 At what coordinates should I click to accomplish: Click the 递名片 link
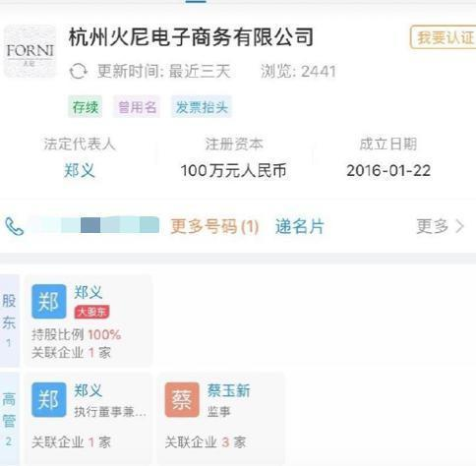pyautogui.click(x=300, y=226)
